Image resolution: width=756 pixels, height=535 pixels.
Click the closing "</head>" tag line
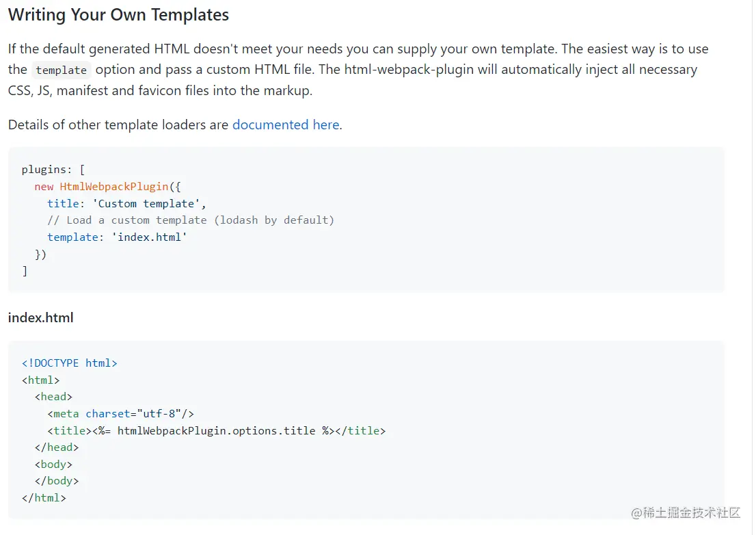click(57, 447)
